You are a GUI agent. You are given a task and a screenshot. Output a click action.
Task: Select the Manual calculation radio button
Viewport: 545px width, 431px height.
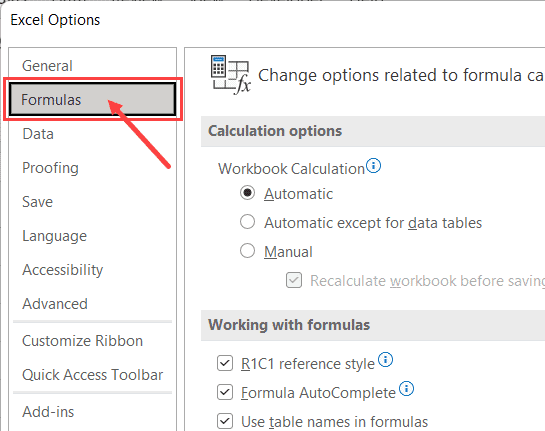(x=247, y=251)
